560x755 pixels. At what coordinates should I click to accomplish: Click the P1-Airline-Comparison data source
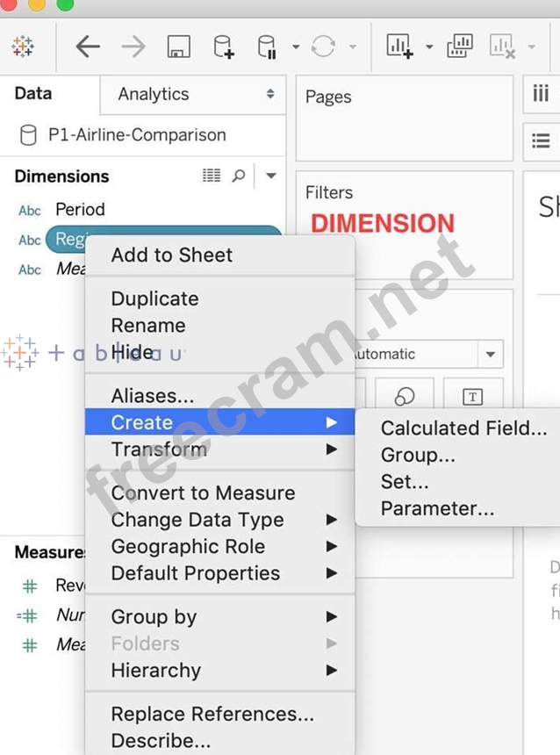pyautogui.click(x=137, y=134)
